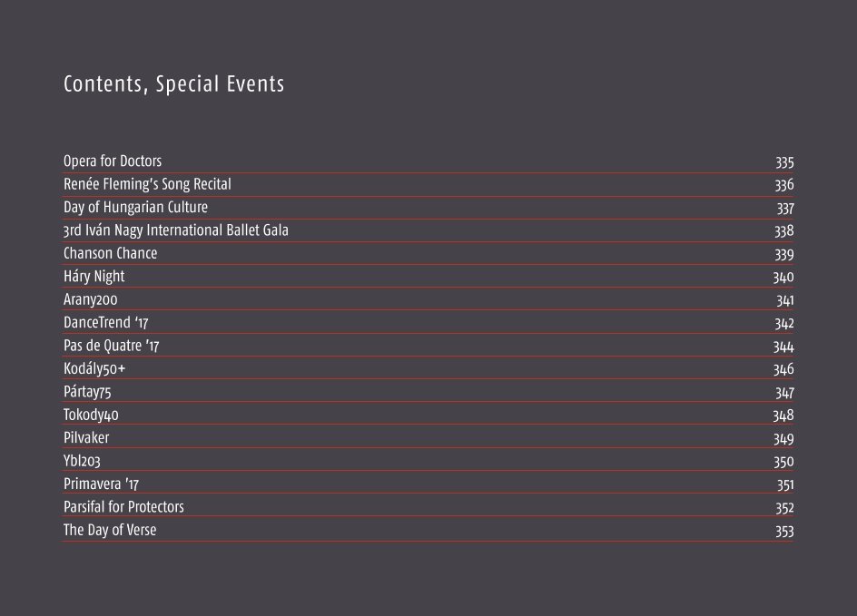Click Primavera '17 entry

tap(101, 484)
